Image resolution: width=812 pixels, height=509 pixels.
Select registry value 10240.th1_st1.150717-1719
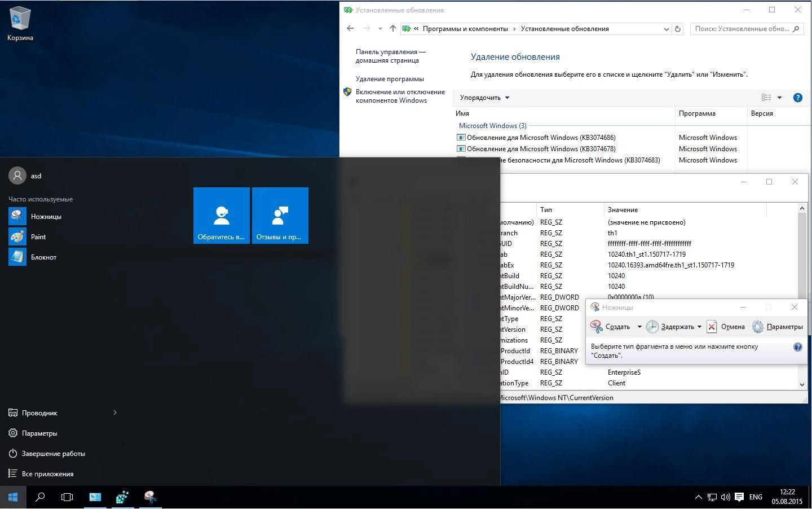pyautogui.click(x=646, y=254)
